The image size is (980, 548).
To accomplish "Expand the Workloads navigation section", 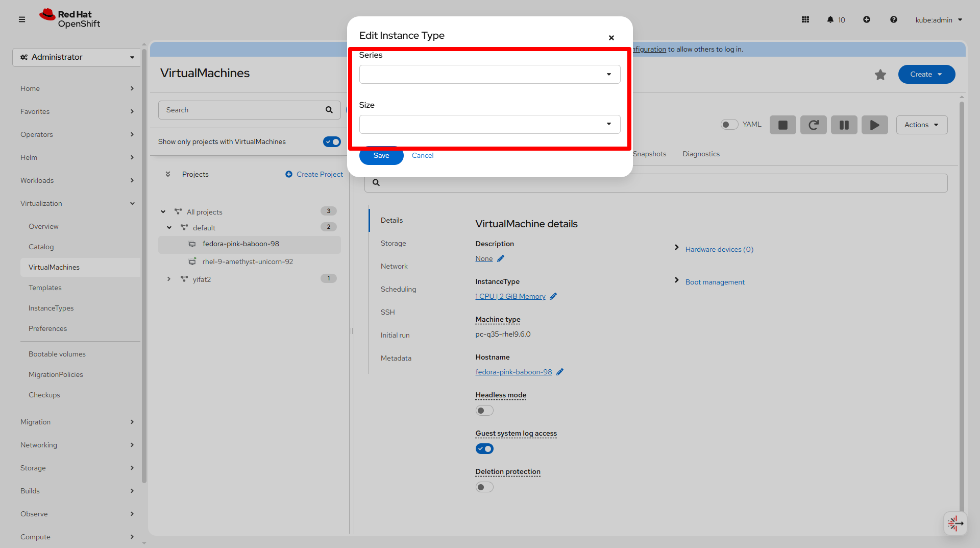I will click(x=77, y=180).
